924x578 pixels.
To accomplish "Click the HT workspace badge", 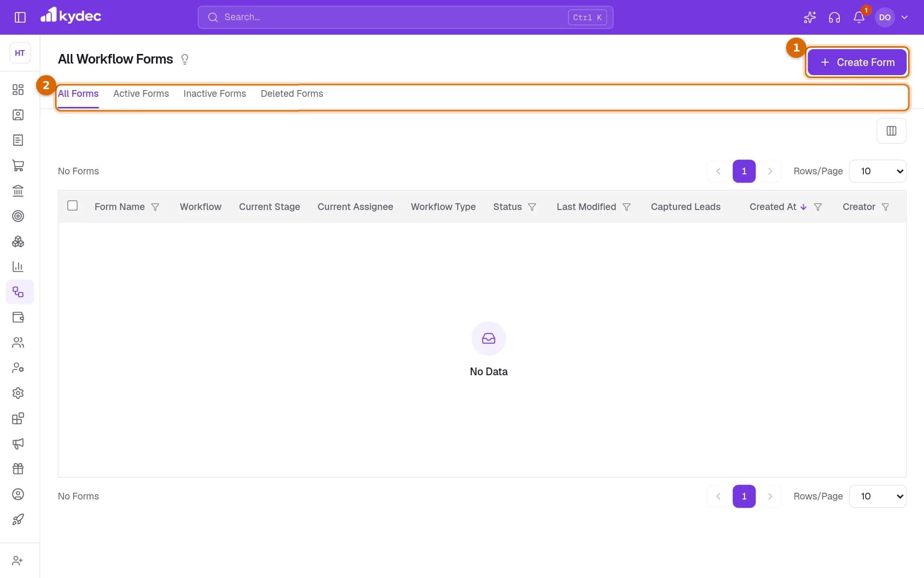I will [20, 53].
